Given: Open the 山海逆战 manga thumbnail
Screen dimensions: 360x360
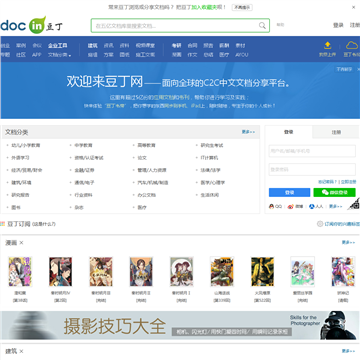Looking at the screenshot, I should [x=222, y=272].
